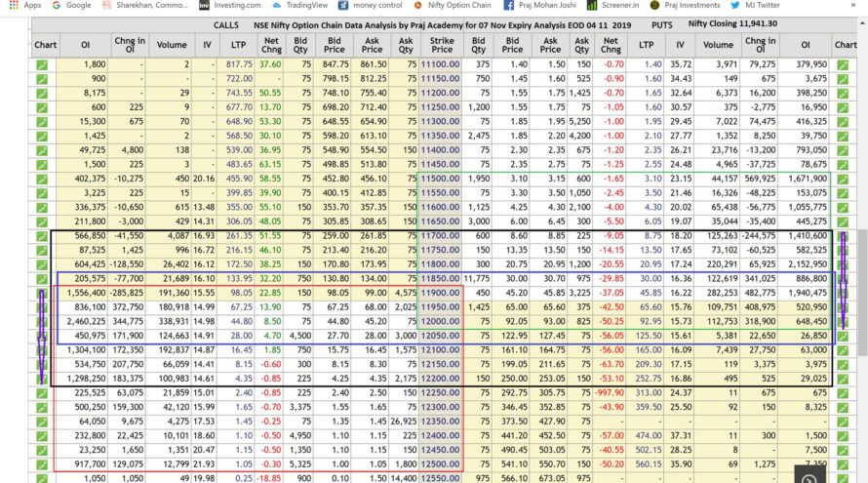Show more bookmarks via overflow chevron

[x=853, y=5]
